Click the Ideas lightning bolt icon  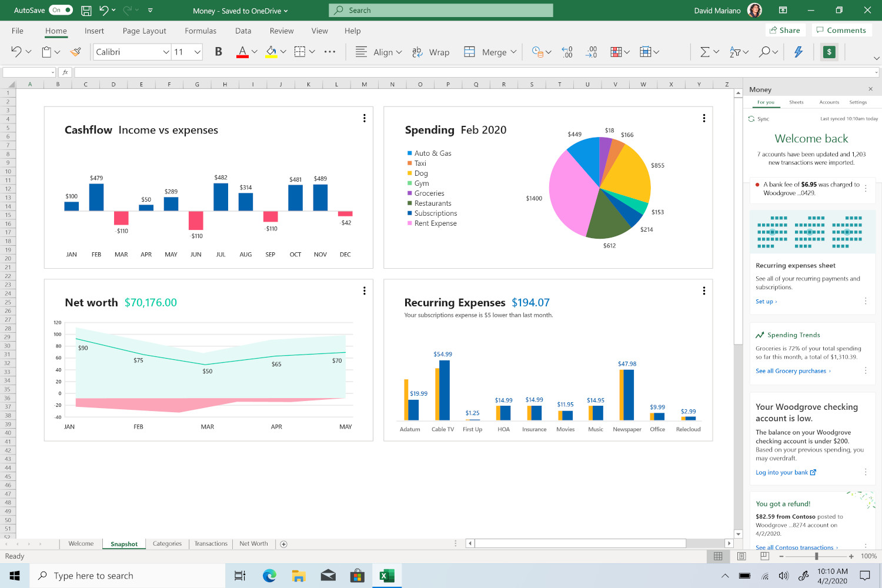(799, 52)
